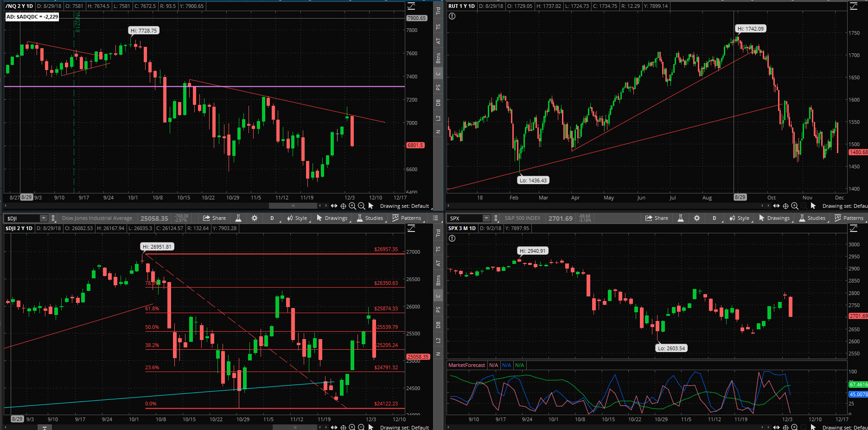868x430 pixels.
Task: Click the Hi: 7728.75 bubble in /NQ chart
Action: (144, 31)
